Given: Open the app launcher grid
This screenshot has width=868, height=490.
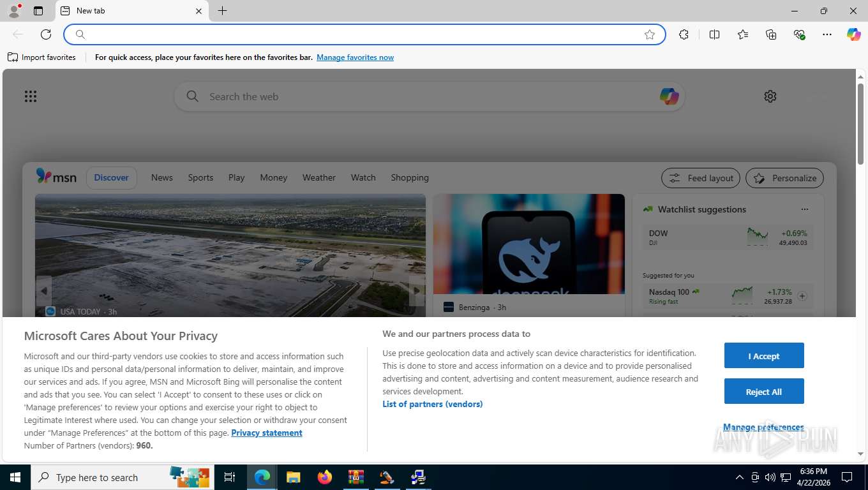Looking at the screenshot, I should tap(31, 96).
